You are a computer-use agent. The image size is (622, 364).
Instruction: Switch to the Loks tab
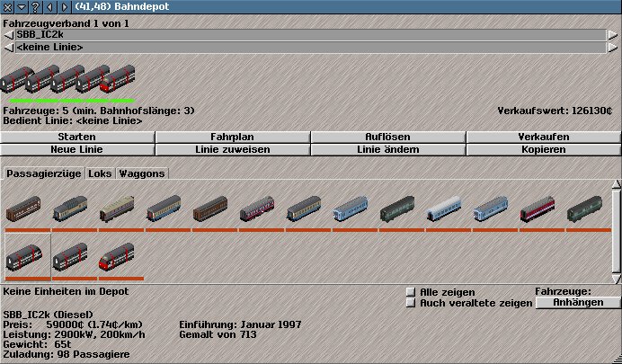(x=100, y=173)
